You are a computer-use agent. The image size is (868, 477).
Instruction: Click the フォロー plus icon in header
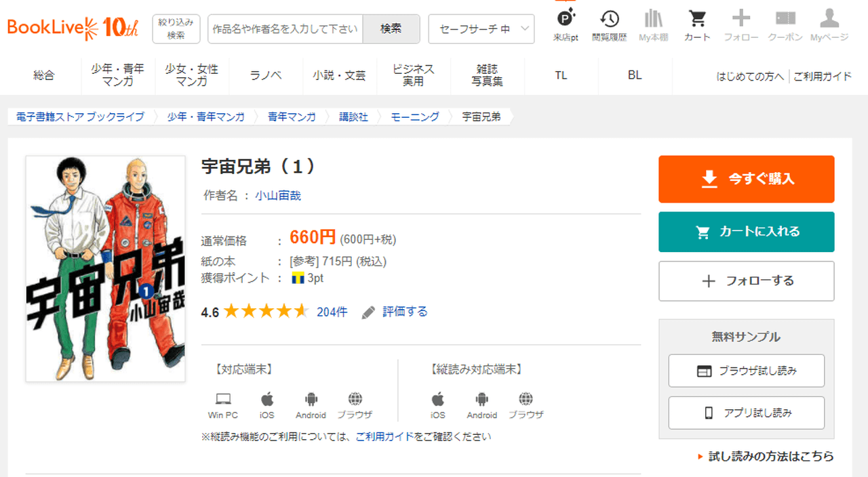click(741, 26)
